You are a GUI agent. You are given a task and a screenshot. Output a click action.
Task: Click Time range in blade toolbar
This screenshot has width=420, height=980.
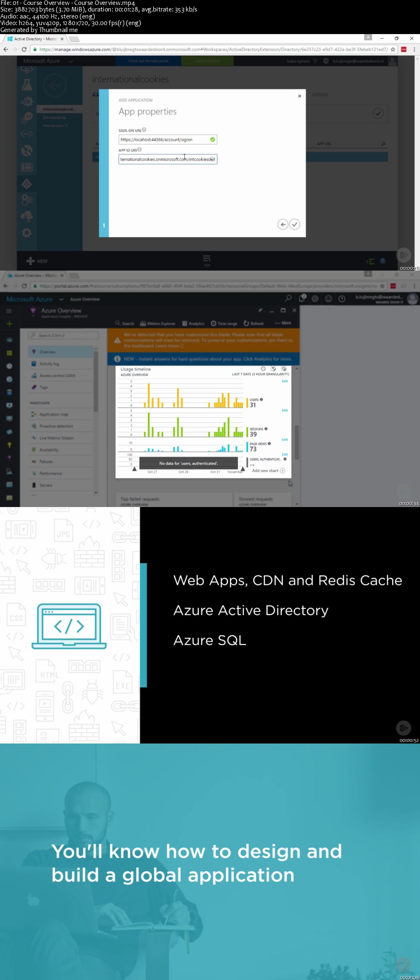click(x=224, y=324)
